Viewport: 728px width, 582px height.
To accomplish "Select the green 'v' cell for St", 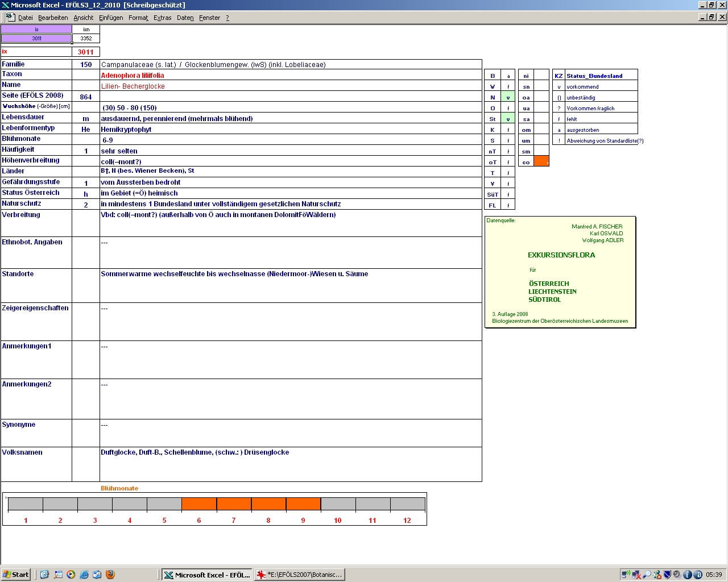I will click(x=508, y=119).
